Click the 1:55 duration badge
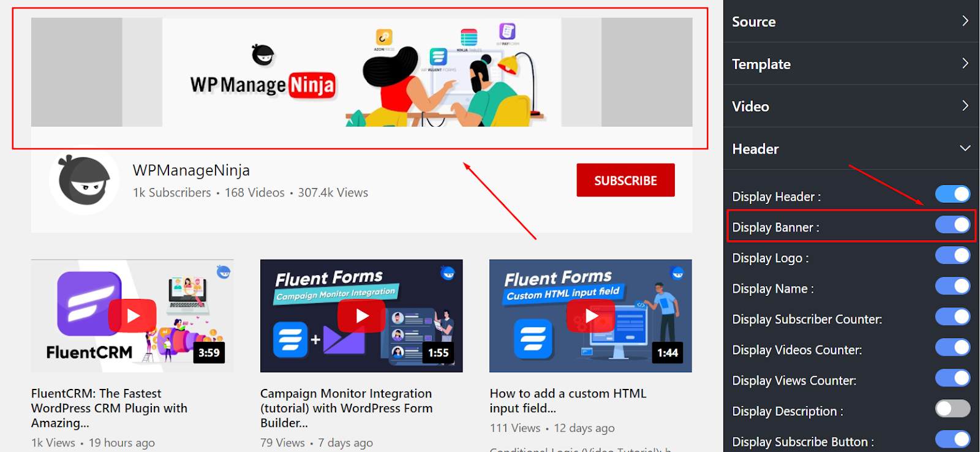The width and height of the screenshot is (980, 452). coord(439,353)
